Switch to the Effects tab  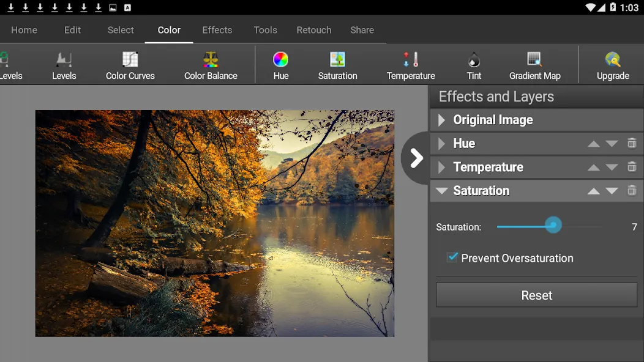[x=217, y=30]
